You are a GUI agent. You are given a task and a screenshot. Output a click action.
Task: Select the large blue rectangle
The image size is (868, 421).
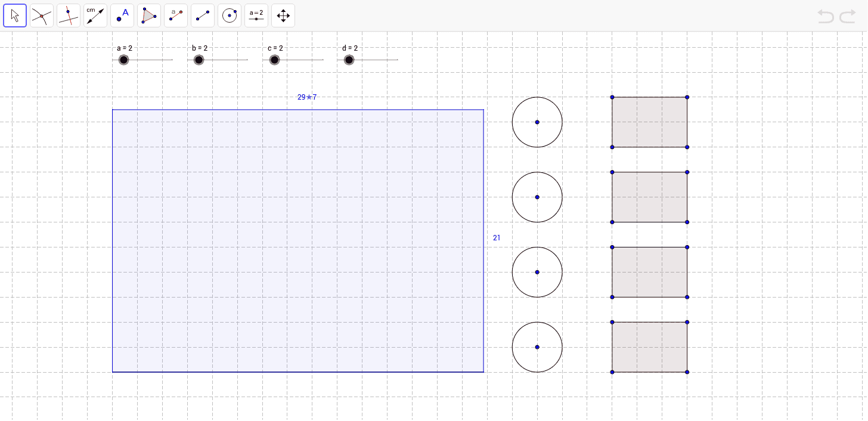pyautogui.click(x=298, y=241)
